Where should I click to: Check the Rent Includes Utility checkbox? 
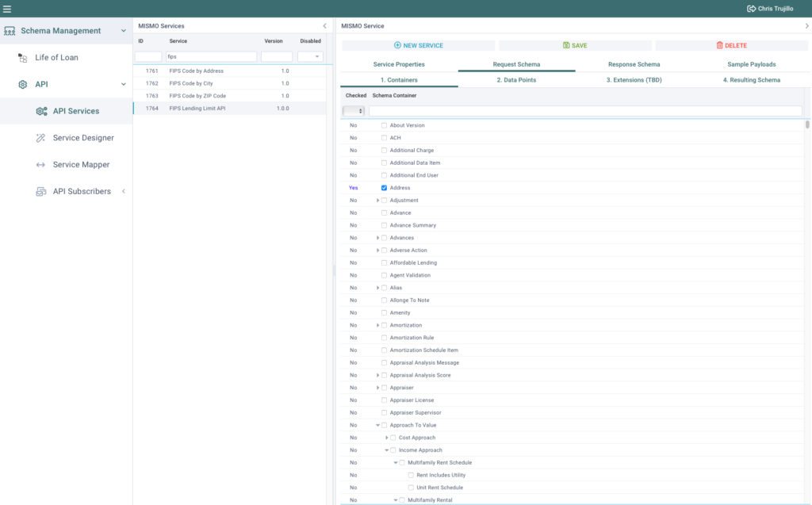click(412, 475)
